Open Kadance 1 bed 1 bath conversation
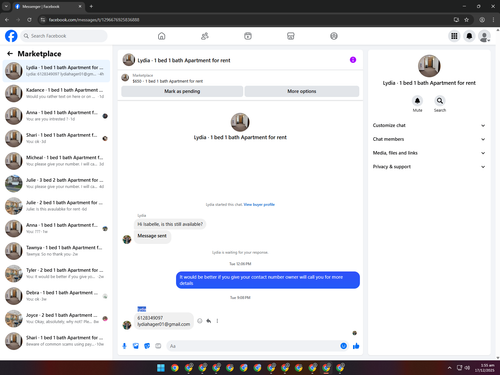This screenshot has height=375, width=500. [x=56, y=93]
